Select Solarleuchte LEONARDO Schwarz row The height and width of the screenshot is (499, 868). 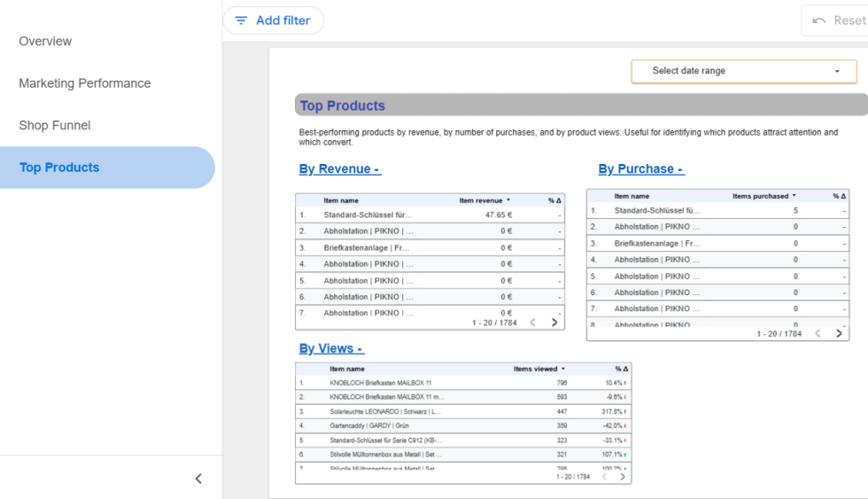click(x=463, y=411)
